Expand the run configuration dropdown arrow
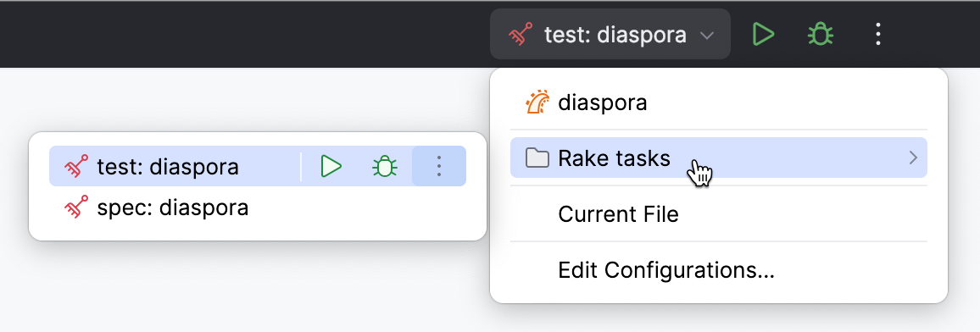Viewport: 980px width, 332px height. pos(707,36)
